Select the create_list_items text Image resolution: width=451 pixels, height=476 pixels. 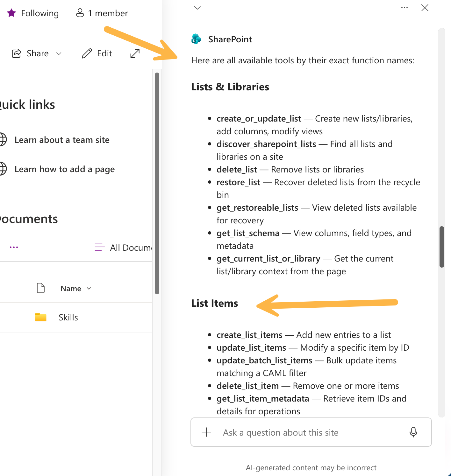[x=249, y=335]
